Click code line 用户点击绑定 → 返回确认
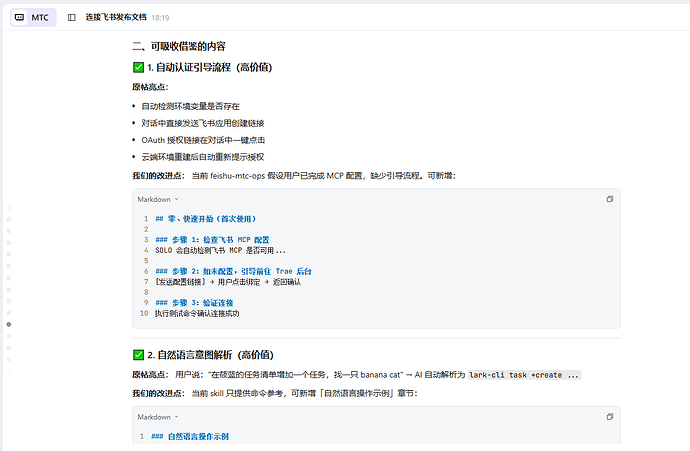Viewport: 690px width, 451px height. [228, 282]
